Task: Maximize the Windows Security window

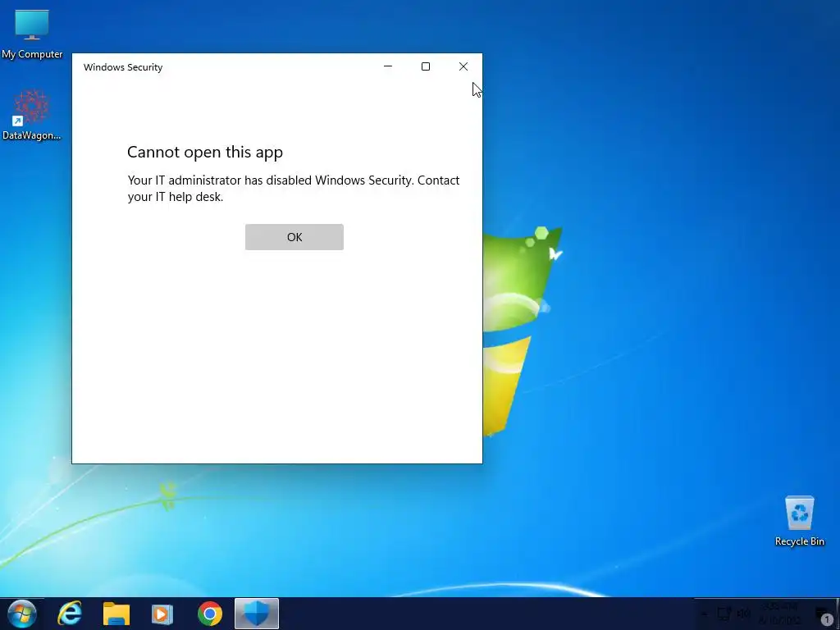Action: click(426, 66)
